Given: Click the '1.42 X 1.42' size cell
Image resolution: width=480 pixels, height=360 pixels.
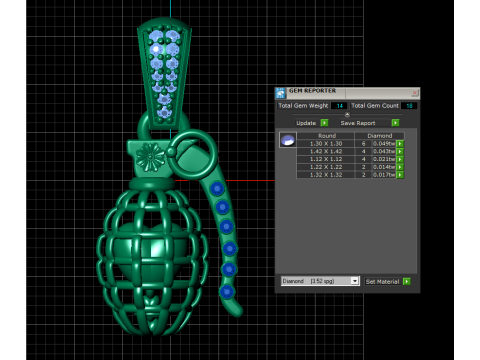Looking at the screenshot, I should click(326, 151).
